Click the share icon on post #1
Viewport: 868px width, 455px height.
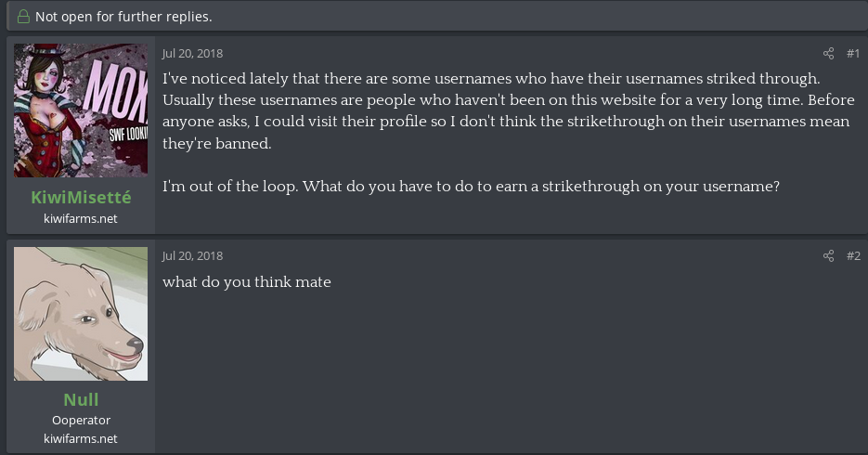[x=829, y=54]
